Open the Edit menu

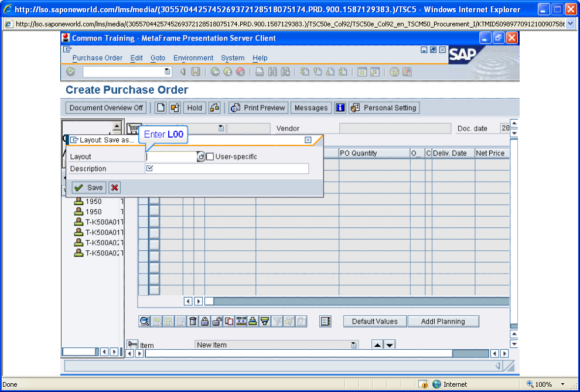[137, 57]
